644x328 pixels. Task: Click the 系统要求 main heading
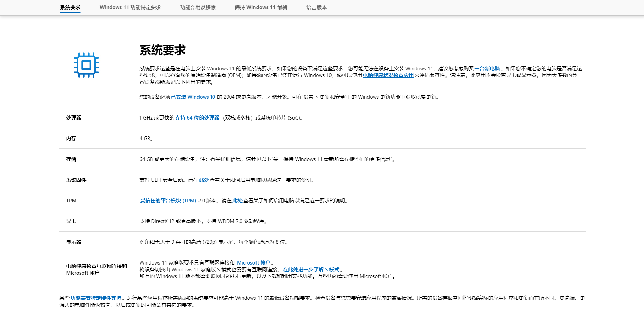163,50
